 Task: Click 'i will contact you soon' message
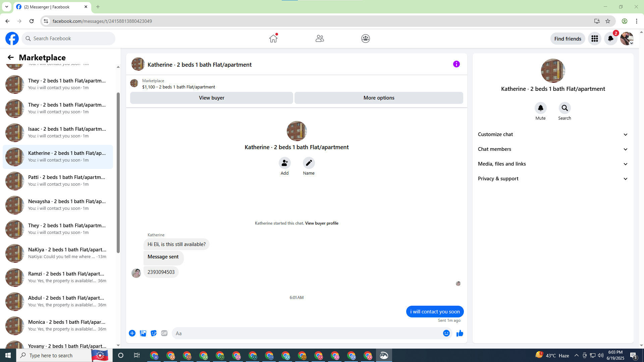[x=435, y=311]
